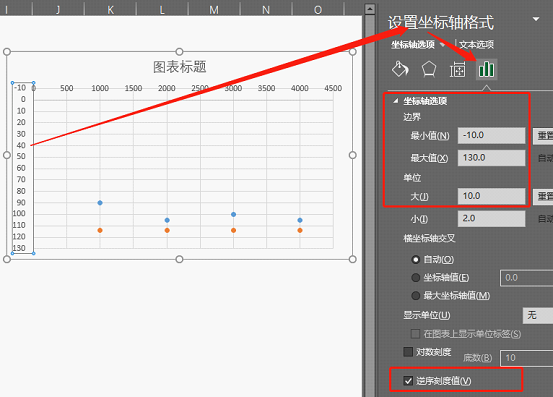This screenshot has width=553, height=397.
Task: Open the Axis Options bar chart icon
Action: (x=486, y=69)
